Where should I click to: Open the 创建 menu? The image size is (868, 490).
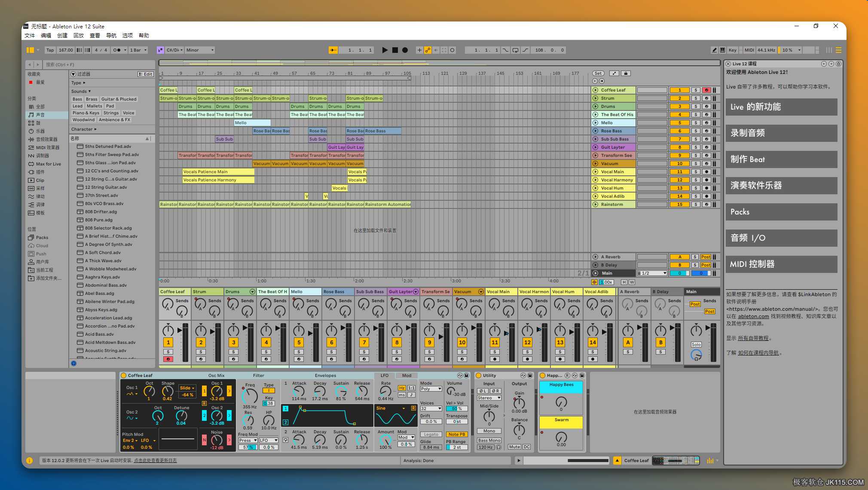pyautogui.click(x=62, y=36)
